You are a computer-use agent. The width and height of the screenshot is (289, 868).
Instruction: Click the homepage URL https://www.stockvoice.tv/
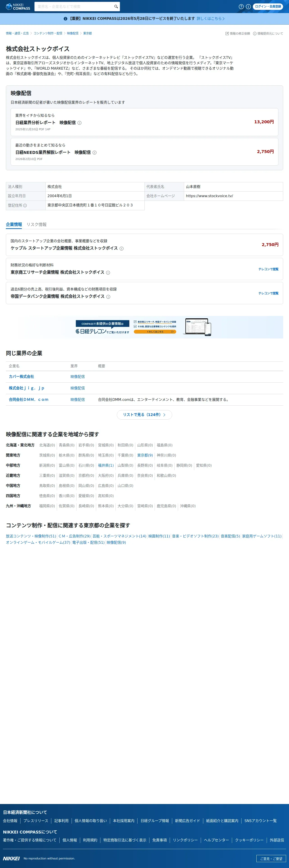[x=209, y=196]
